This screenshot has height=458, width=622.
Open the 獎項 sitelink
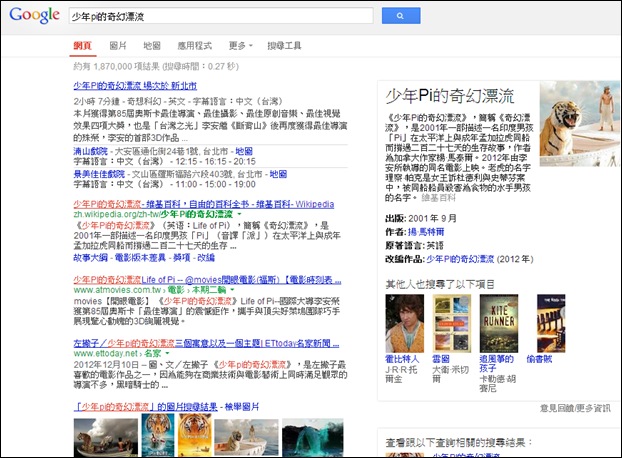(182, 257)
